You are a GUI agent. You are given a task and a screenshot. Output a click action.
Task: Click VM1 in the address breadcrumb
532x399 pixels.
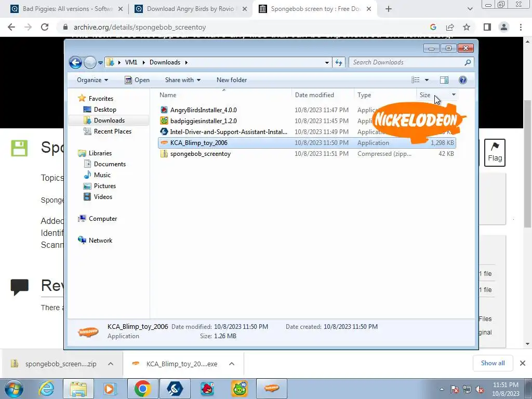(131, 62)
